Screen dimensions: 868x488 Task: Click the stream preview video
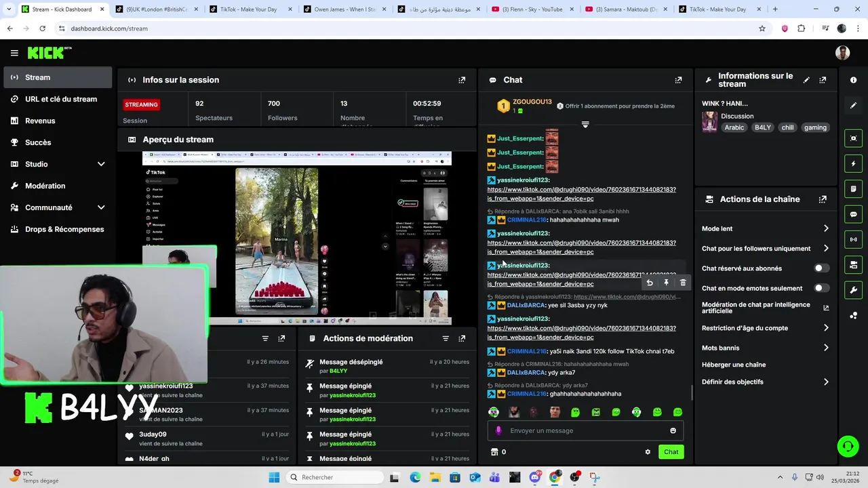click(x=296, y=239)
